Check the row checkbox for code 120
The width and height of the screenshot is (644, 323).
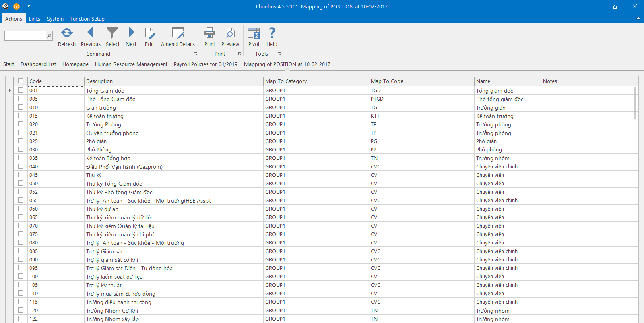click(x=21, y=310)
